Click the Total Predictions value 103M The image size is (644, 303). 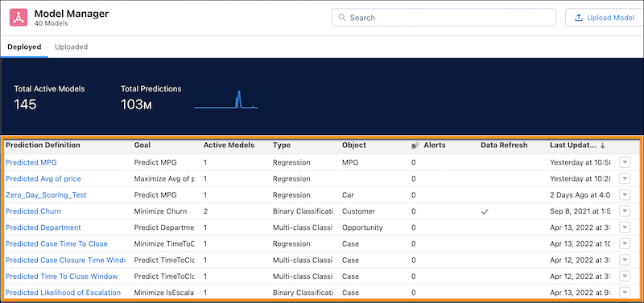(x=136, y=104)
